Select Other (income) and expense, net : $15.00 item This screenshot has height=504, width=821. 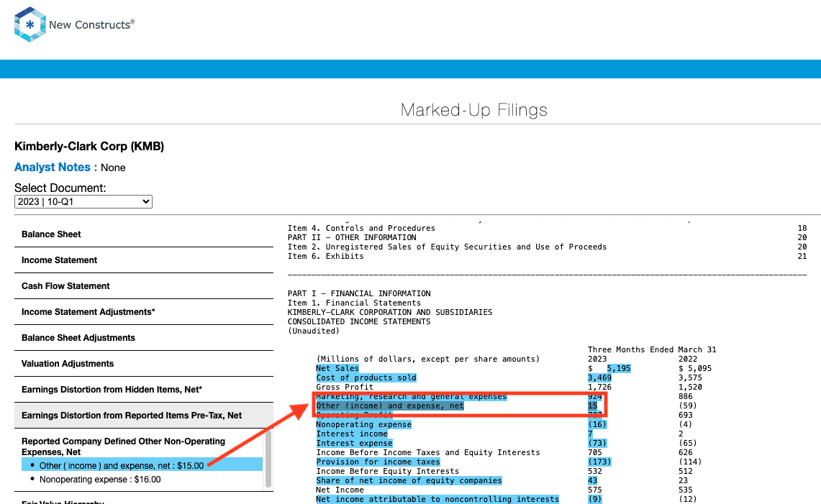coord(142,464)
